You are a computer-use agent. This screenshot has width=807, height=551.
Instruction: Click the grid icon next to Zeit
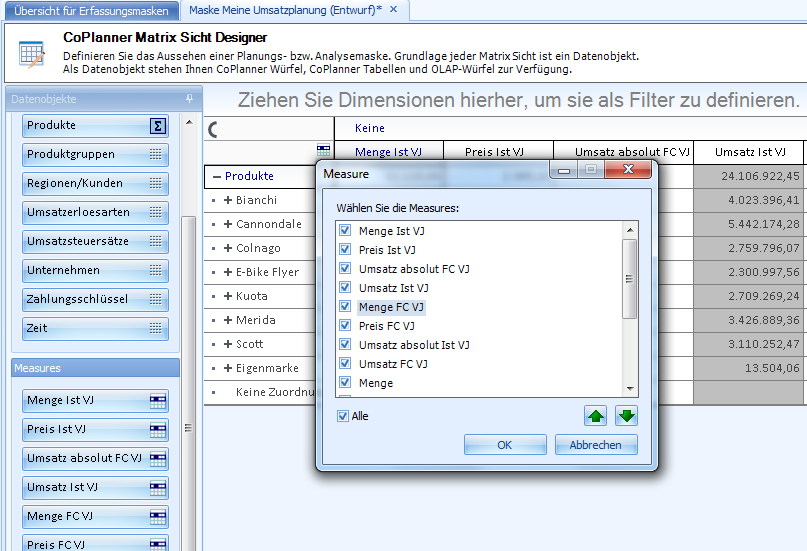(x=155, y=328)
